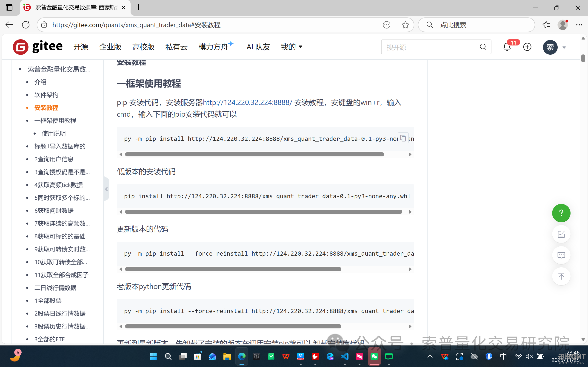Open the notifications bell showing 11
This screenshot has width=588, height=367.
pyautogui.click(x=507, y=47)
